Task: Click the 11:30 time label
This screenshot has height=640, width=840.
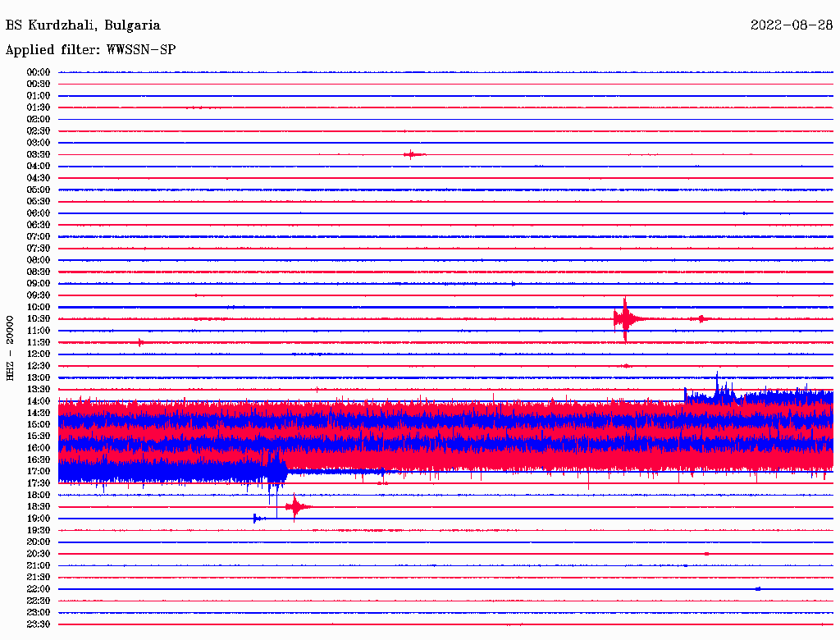Action: pyautogui.click(x=39, y=342)
